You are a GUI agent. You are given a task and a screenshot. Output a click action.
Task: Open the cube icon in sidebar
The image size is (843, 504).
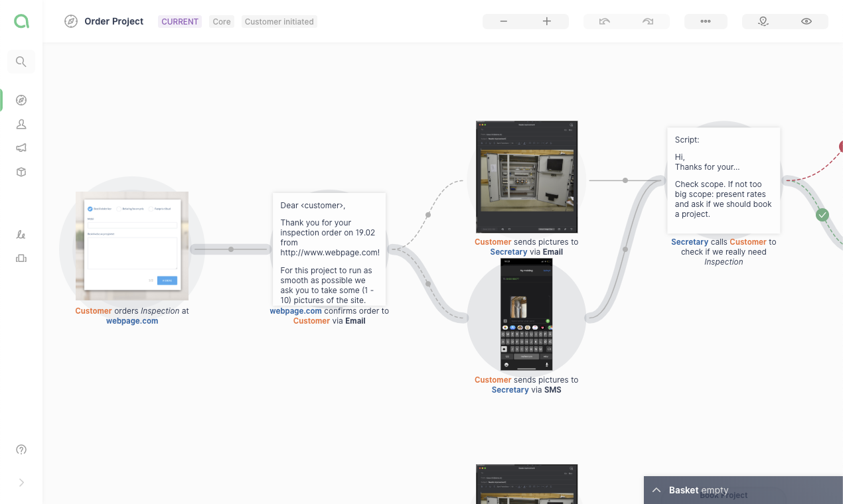(x=21, y=172)
